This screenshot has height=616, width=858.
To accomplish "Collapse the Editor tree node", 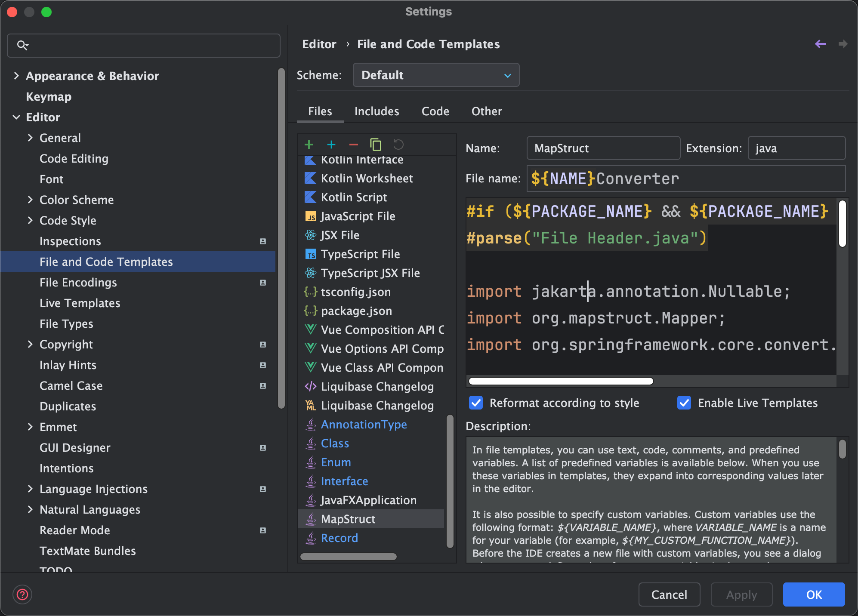I will pos(16,117).
